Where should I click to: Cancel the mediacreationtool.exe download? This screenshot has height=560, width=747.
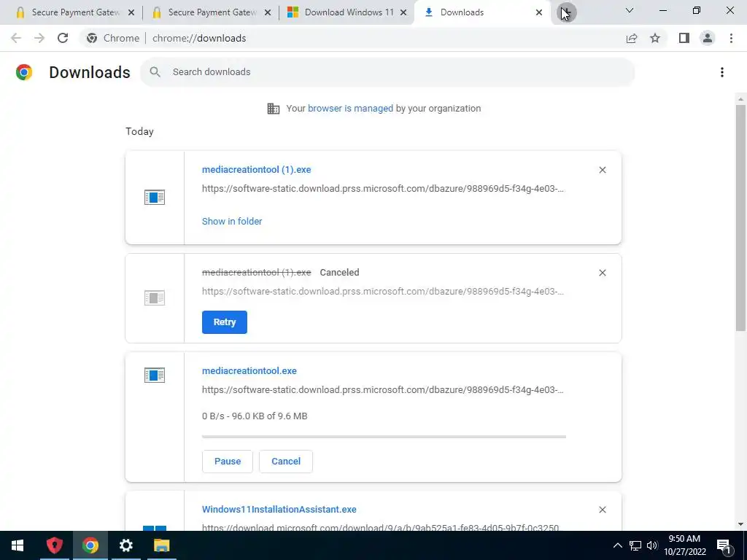click(286, 462)
